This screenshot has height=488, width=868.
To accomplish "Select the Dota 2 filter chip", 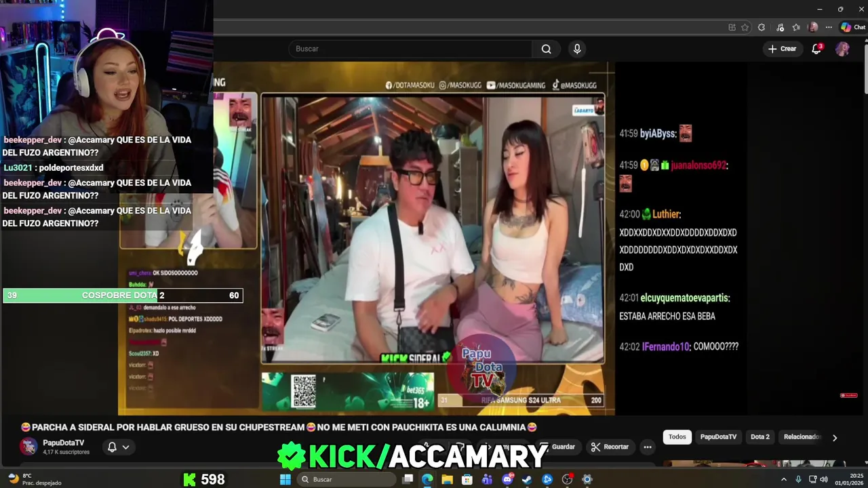I will tap(760, 436).
